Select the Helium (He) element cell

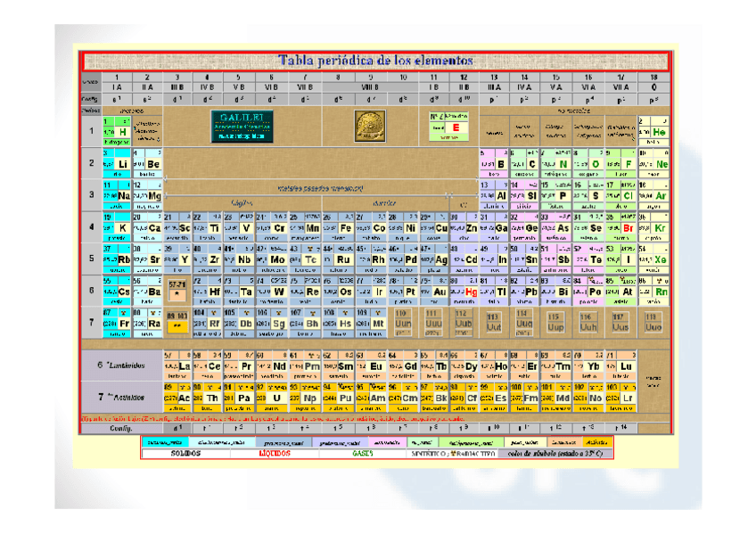pos(653,131)
